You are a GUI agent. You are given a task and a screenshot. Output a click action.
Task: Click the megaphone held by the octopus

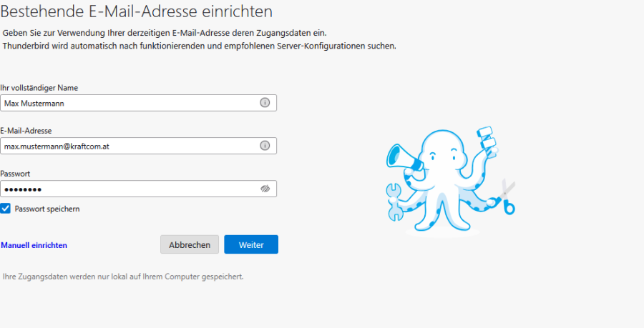[x=402, y=159]
